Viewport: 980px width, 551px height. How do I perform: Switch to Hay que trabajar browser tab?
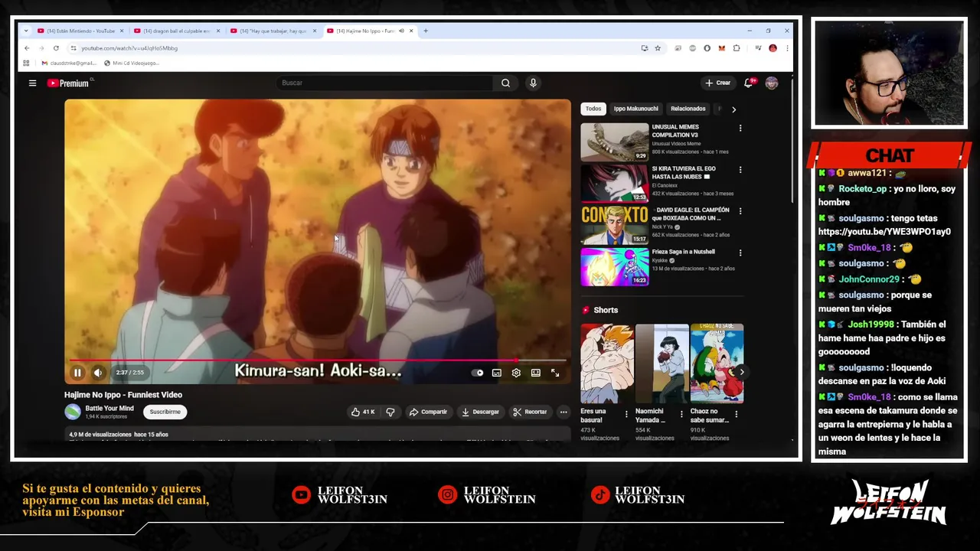click(x=272, y=31)
